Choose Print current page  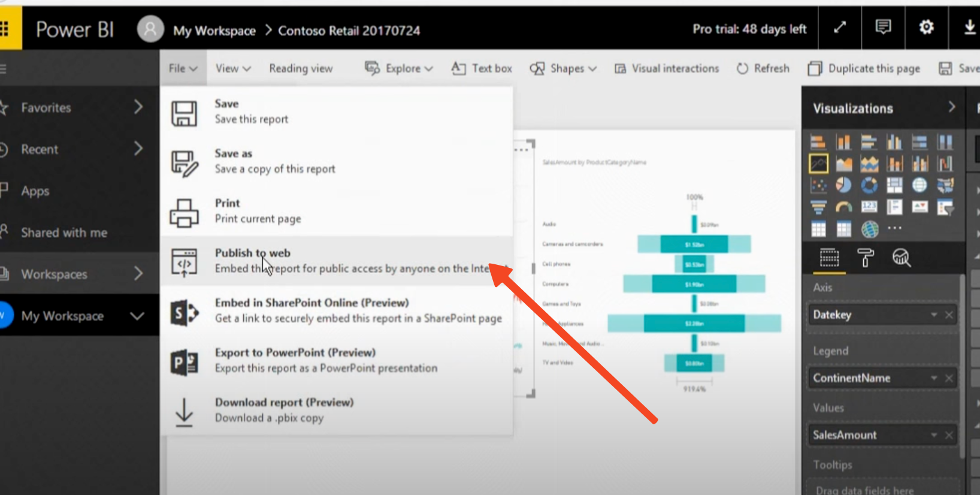tap(337, 211)
